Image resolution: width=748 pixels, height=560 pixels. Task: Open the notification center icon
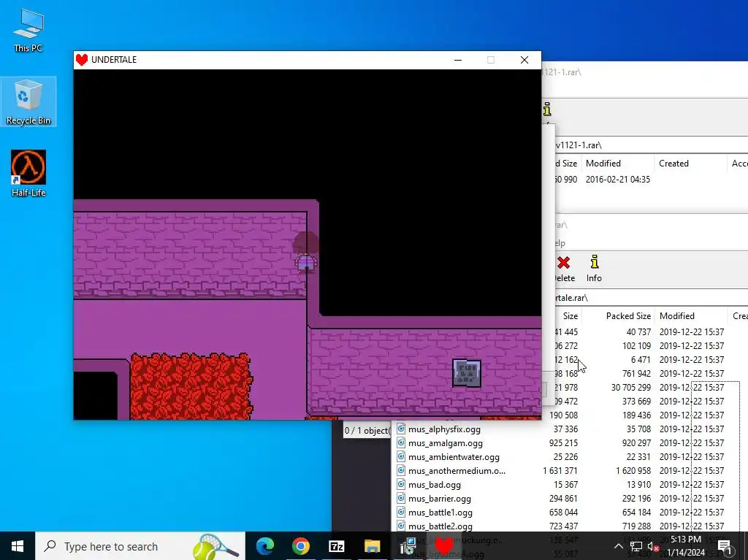[x=725, y=547]
